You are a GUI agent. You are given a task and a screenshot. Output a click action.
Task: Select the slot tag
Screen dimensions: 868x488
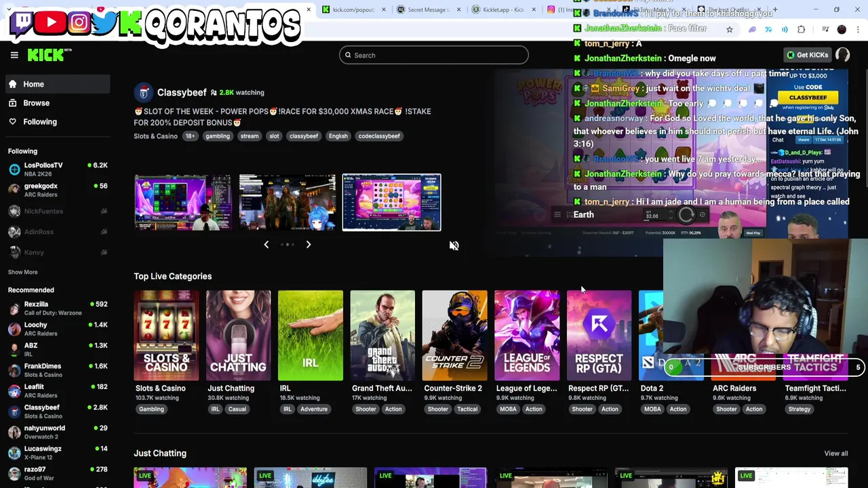tap(274, 136)
